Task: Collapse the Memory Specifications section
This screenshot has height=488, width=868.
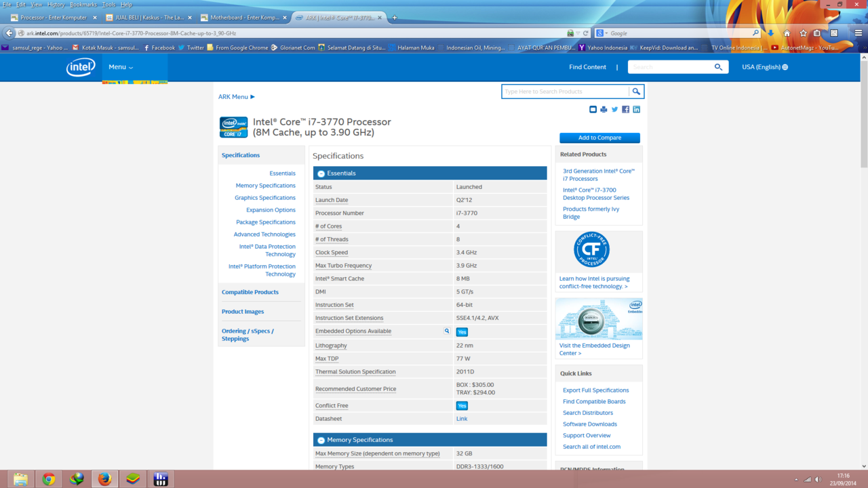Action: (x=321, y=440)
